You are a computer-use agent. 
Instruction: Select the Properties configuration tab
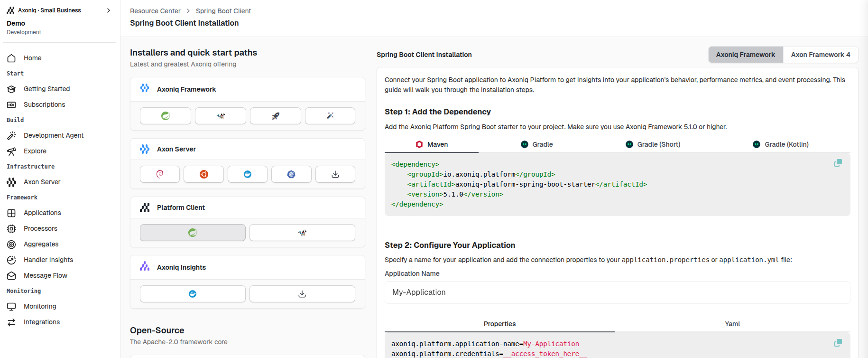pyautogui.click(x=499, y=324)
